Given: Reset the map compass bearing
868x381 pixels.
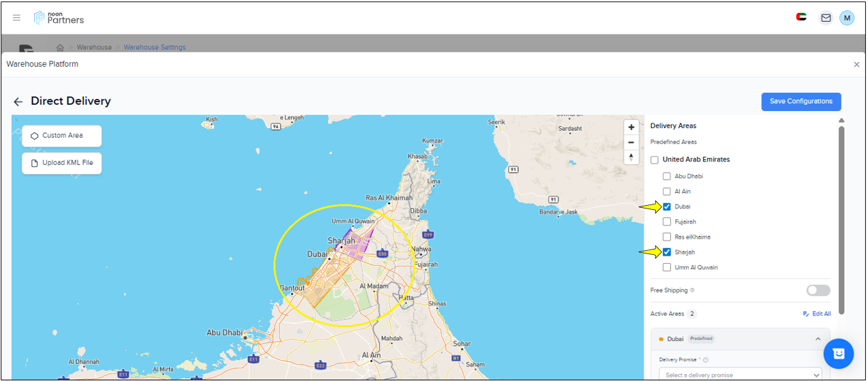Looking at the screenshot, I should pyautogui.click(x=631, y=157).
